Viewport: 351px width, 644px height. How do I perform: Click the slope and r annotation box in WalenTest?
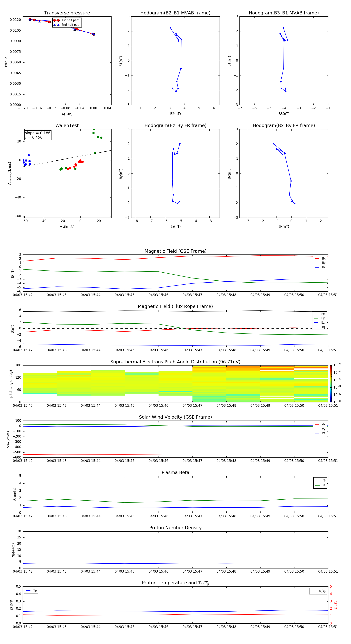pos(37,135)
